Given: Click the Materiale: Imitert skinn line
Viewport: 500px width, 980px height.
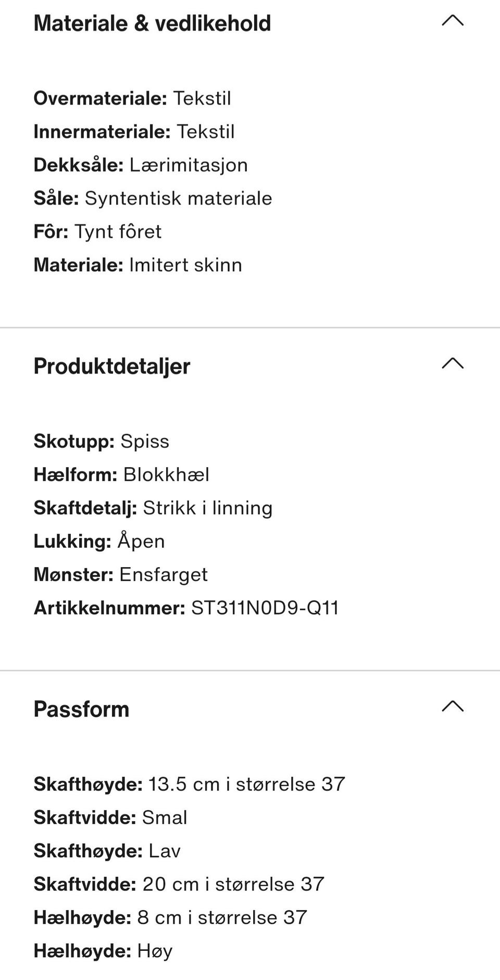Looking at the screenshot, I should [x=138, y=265].
